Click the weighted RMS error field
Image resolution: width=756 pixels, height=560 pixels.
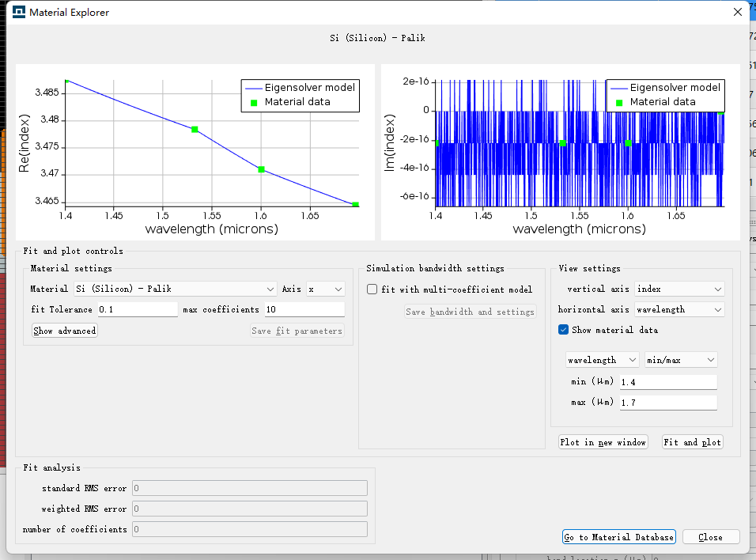click(x=250, y=509)
